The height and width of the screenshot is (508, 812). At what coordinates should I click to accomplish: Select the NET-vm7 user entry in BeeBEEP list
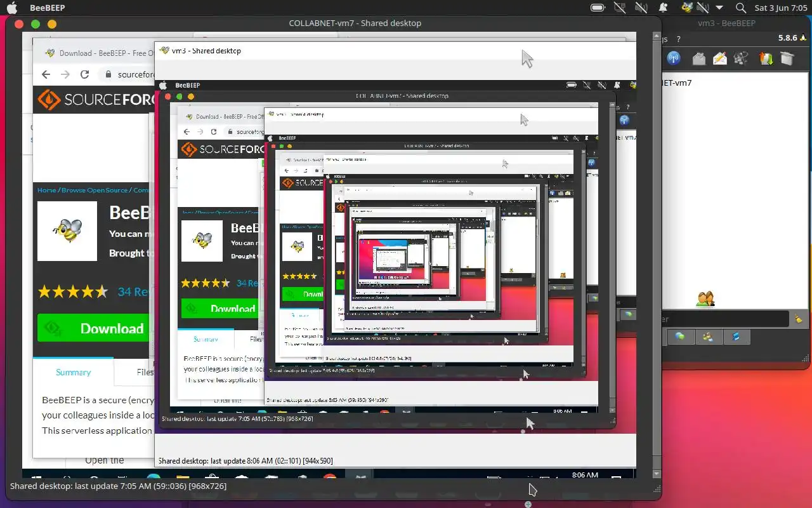[x=676, y=83]
